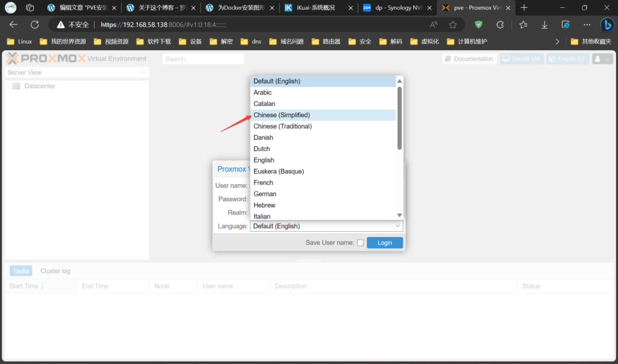Switch to the iKuai browser tab
This screenshot has width=618, height=364.
317,8
